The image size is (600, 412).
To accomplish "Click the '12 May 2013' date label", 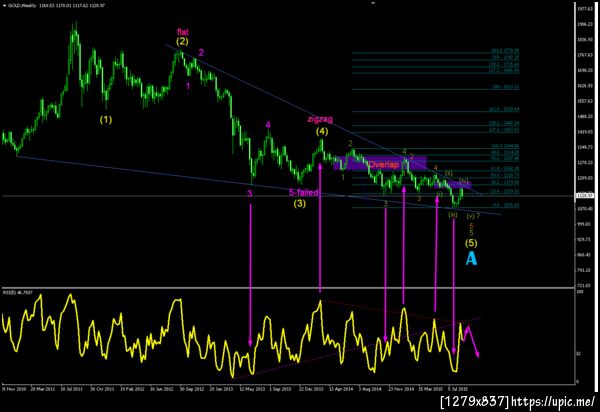I will [x=252, y=389].
